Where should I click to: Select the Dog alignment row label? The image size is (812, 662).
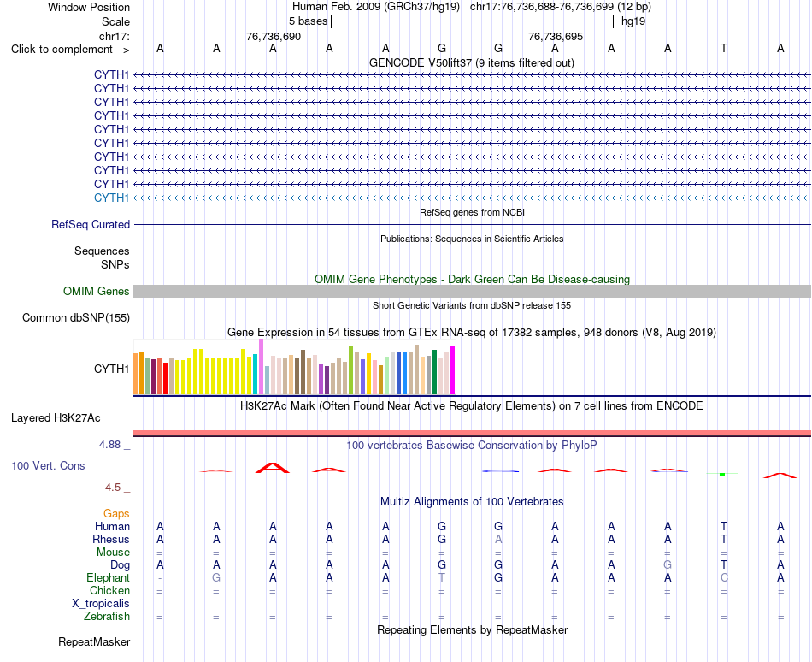pyautogui.click(x=120, y=565)
